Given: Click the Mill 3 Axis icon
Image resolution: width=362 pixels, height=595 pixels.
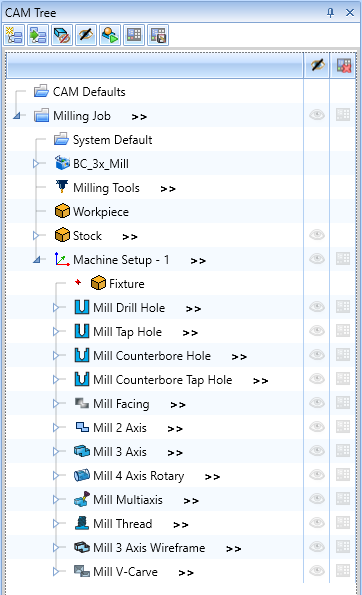Looking at the screenshot, I should click(x=82, y=451).
